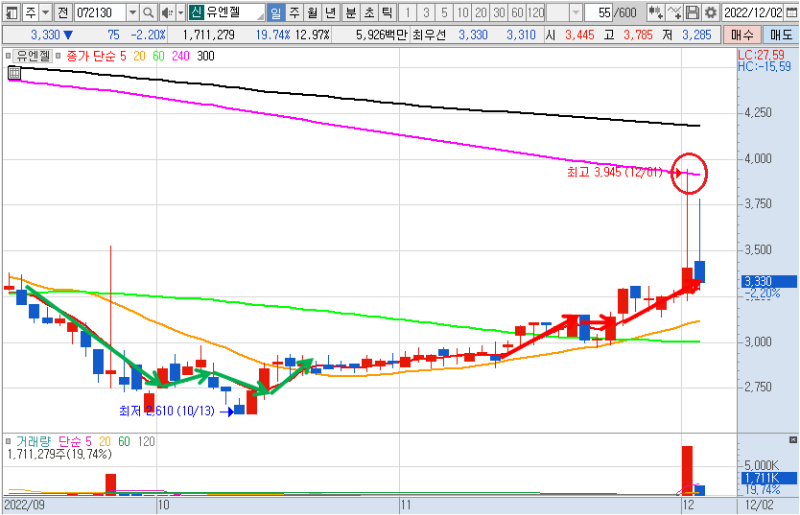Click the date field 2022/12/02
The height and width of the screenshot is (515, 800).
(753, 12)
